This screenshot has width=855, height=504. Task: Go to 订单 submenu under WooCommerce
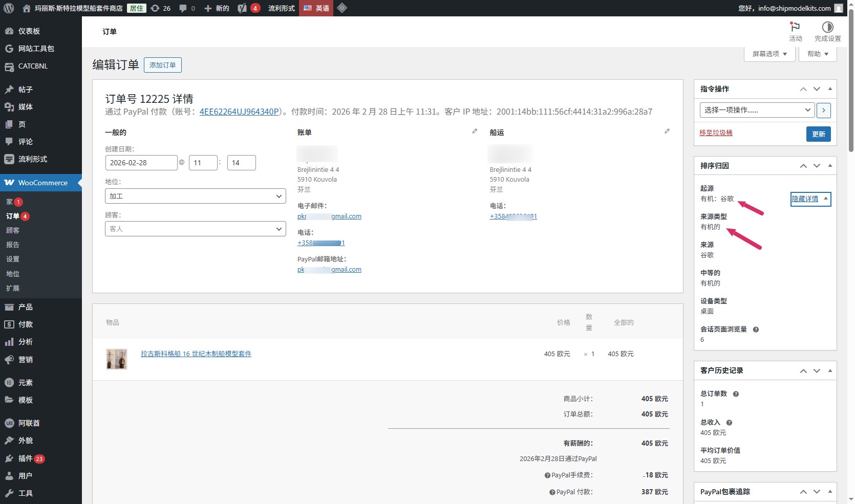pos(13,216)
